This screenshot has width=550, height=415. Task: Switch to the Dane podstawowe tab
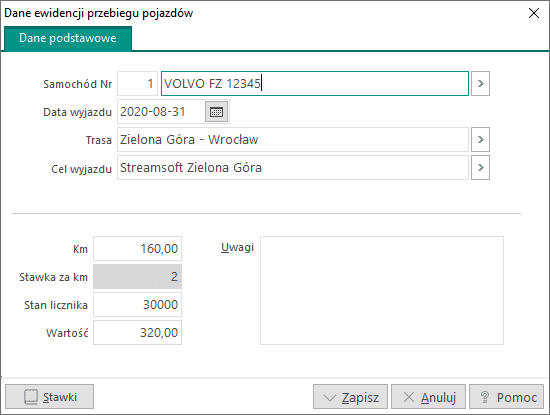[x=68, y=38]
